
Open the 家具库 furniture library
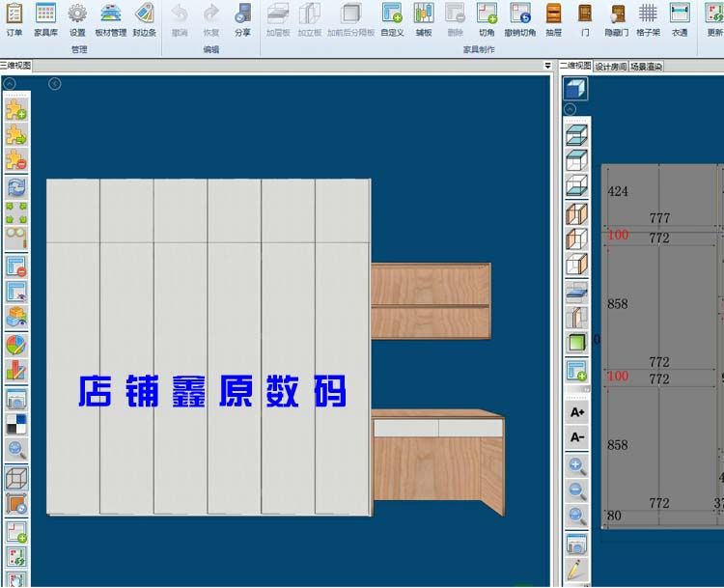tap(45, 18)
